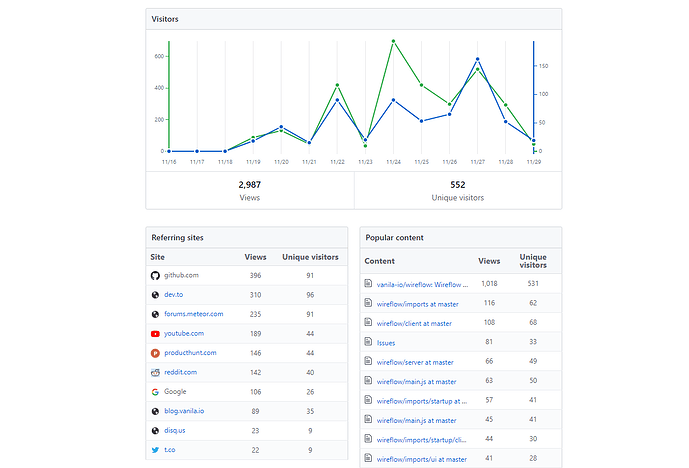Screen dimensions: 689x468
Task: Click the 11/23 date label on chart axis
Action: (366, 162)
